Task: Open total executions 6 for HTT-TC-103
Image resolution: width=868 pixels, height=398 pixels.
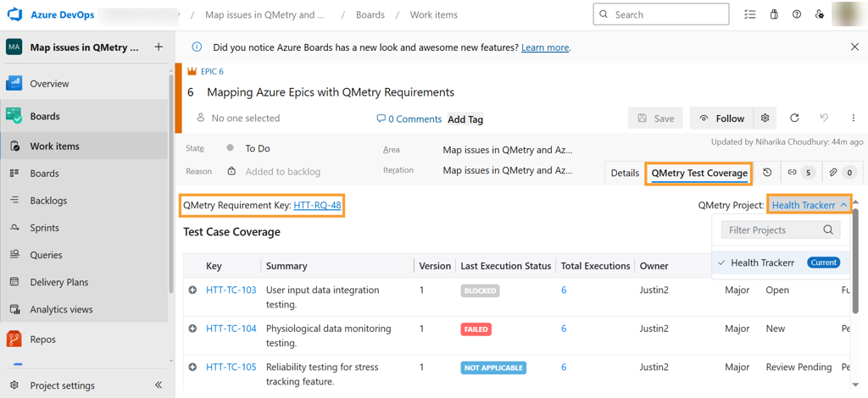Action: click(x=564, y=290)
